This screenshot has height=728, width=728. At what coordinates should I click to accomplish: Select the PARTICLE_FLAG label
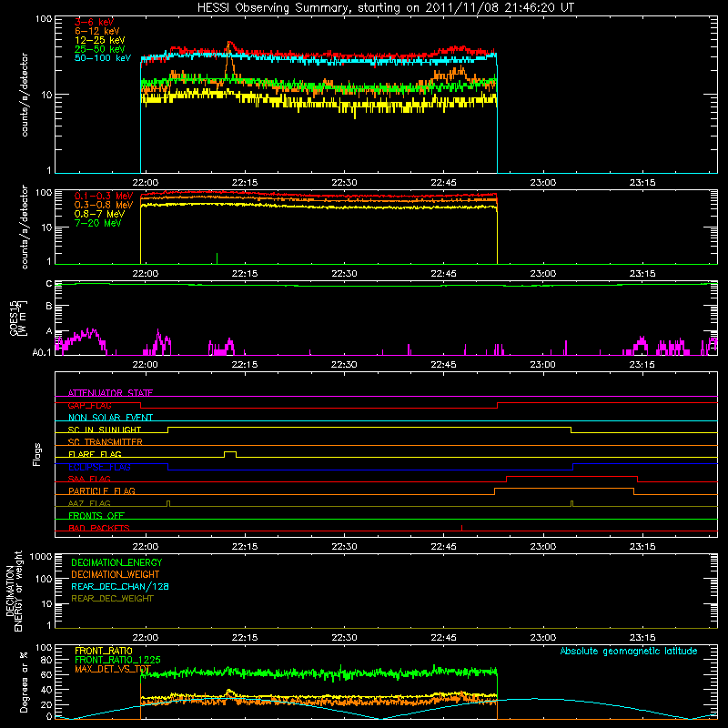point(102,490)
